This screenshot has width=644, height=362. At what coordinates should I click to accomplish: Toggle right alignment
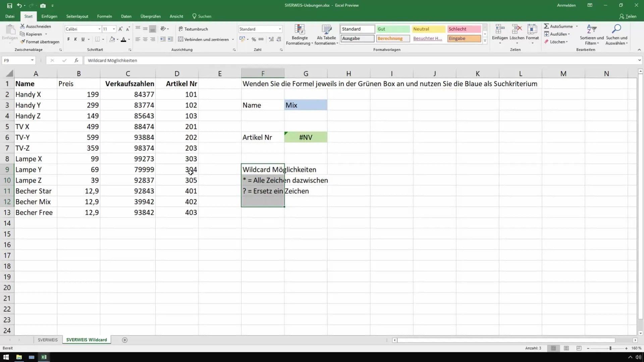coord(153,39)
